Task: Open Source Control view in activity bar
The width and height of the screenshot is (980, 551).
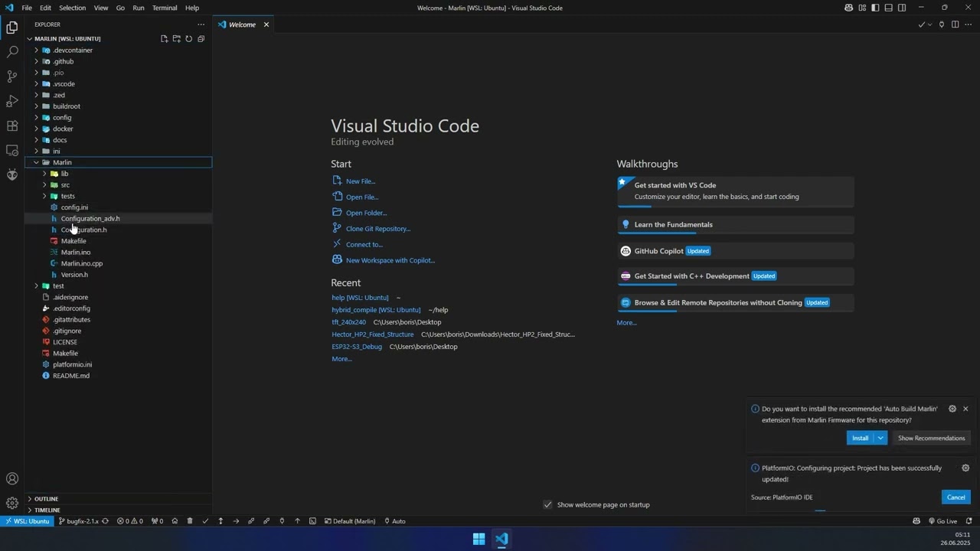Action: point(12,77)
